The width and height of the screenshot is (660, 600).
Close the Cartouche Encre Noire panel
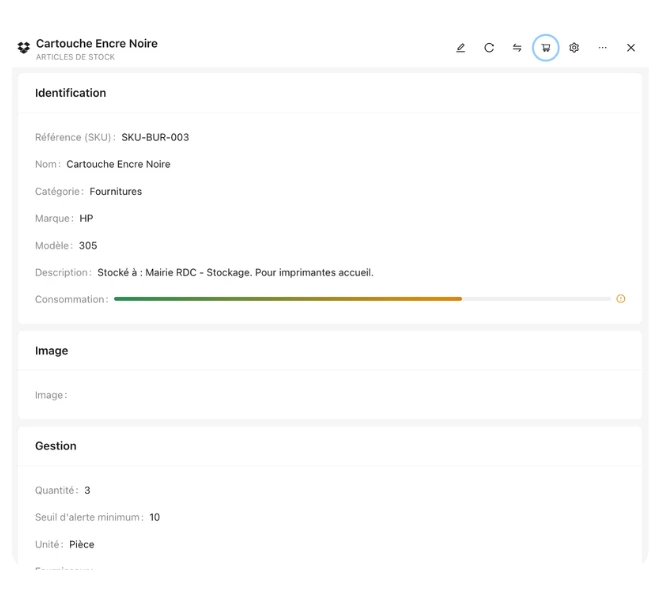pyautogui.click(x=631, y=48)
